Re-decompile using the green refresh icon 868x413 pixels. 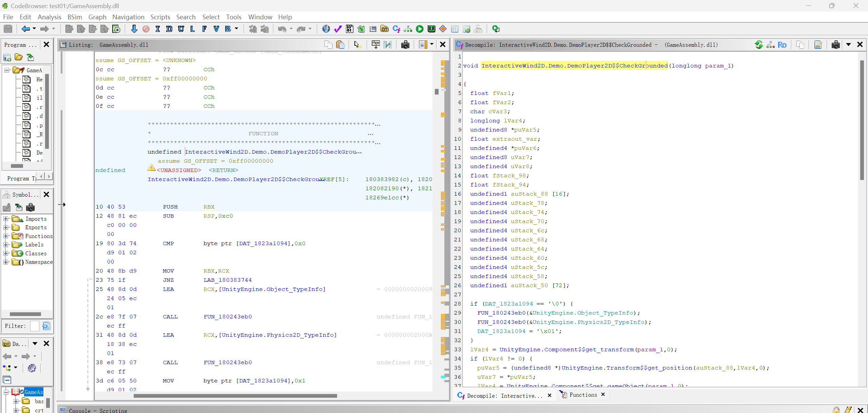(x=758, y=44)
